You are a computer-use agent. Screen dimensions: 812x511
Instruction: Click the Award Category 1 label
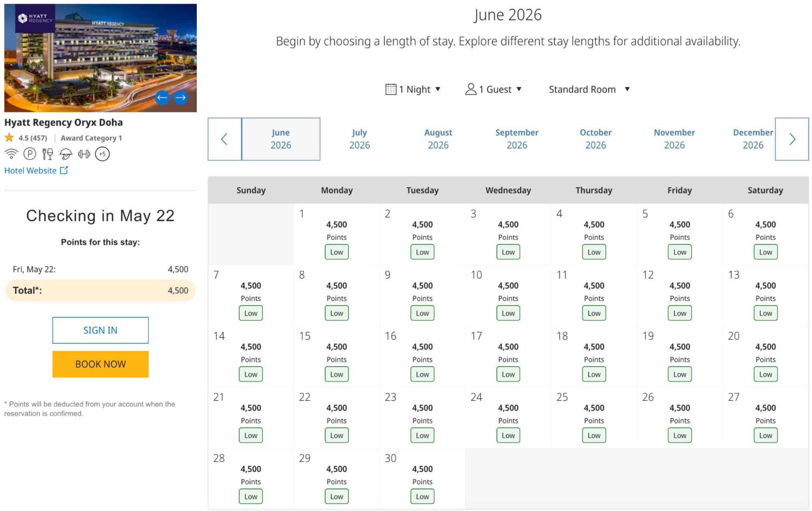[91, 138]
